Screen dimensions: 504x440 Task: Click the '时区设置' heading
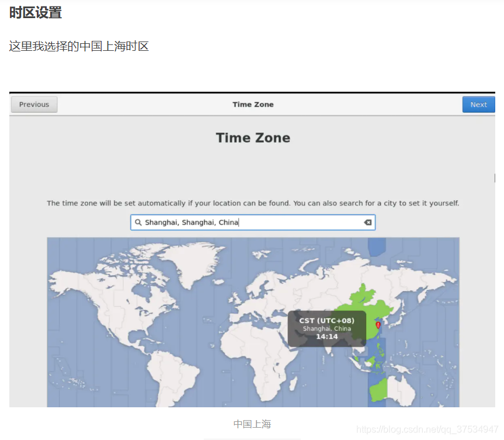click(36, 13)
